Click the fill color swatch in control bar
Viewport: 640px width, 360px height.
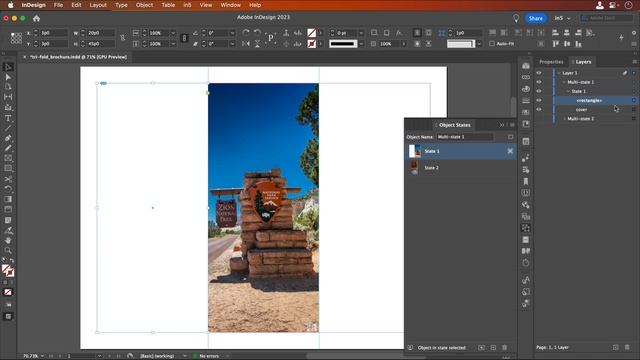(x=311, y=33)
